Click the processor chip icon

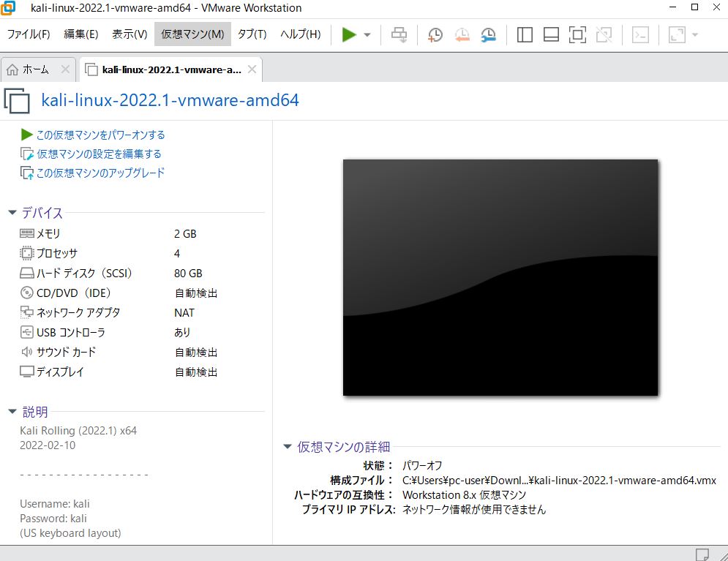[x=27, y=253]
